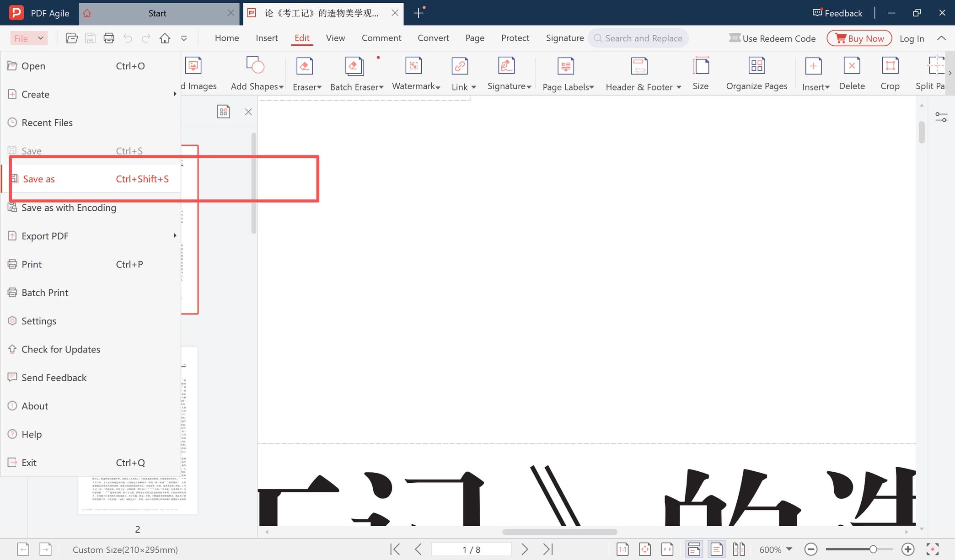This screenshot has width=955, height=560.
Task: Toggle two-page facing view mode
Action: (x=739, y=549)
